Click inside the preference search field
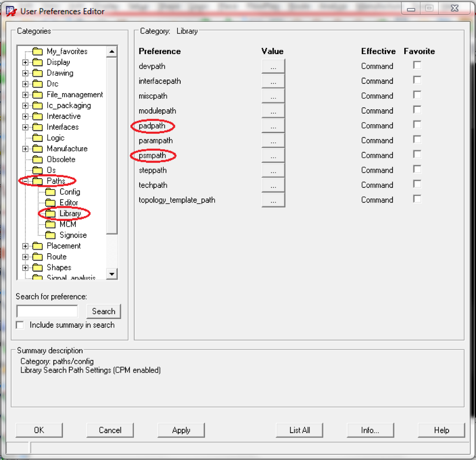The width and height of the screenshot is (476, 460). (x=46, y=311)
